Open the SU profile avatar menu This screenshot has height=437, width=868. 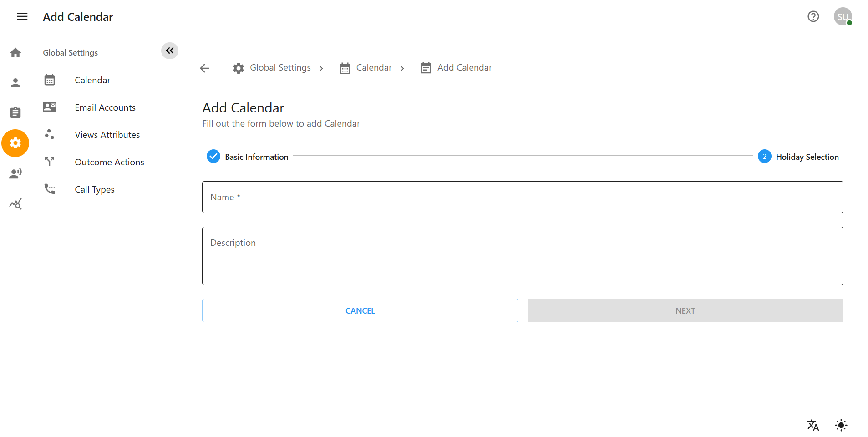[x=843, y=16]
